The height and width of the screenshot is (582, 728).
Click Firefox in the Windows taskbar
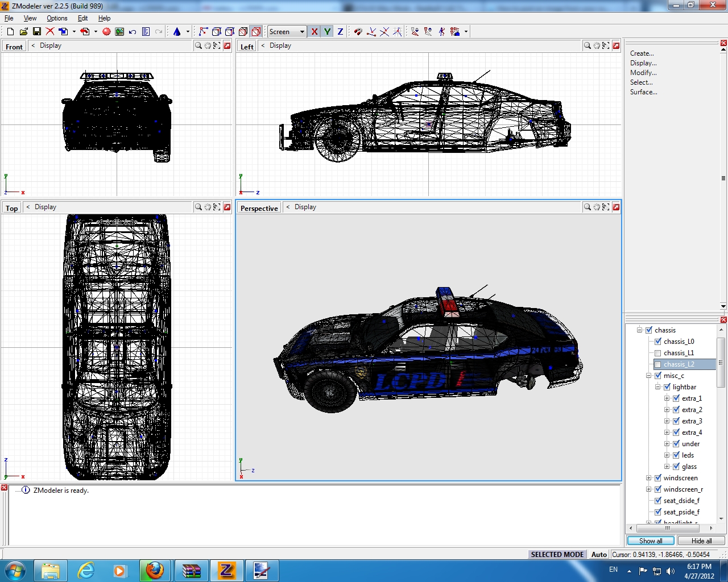point(155,570)
